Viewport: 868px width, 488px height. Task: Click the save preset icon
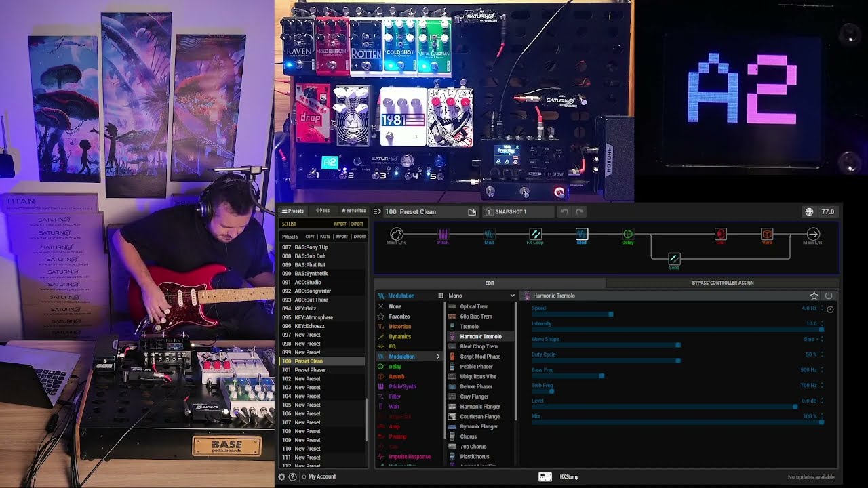pos(472,212)
